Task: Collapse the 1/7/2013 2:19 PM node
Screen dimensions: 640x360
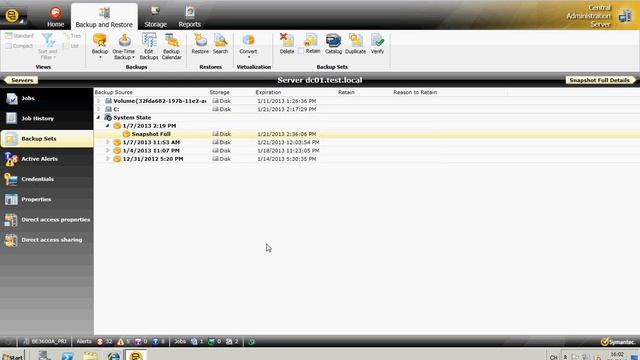Action: coord(107,126)
